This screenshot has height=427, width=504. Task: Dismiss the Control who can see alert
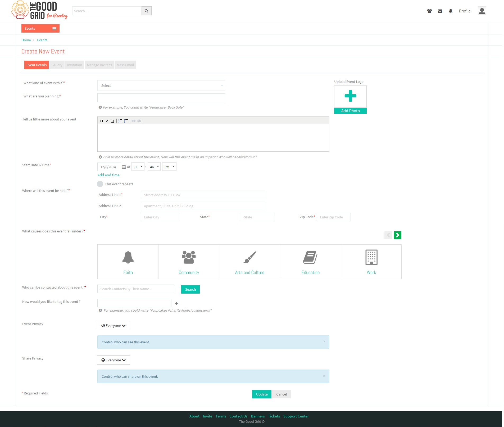(x=324, y=341)
